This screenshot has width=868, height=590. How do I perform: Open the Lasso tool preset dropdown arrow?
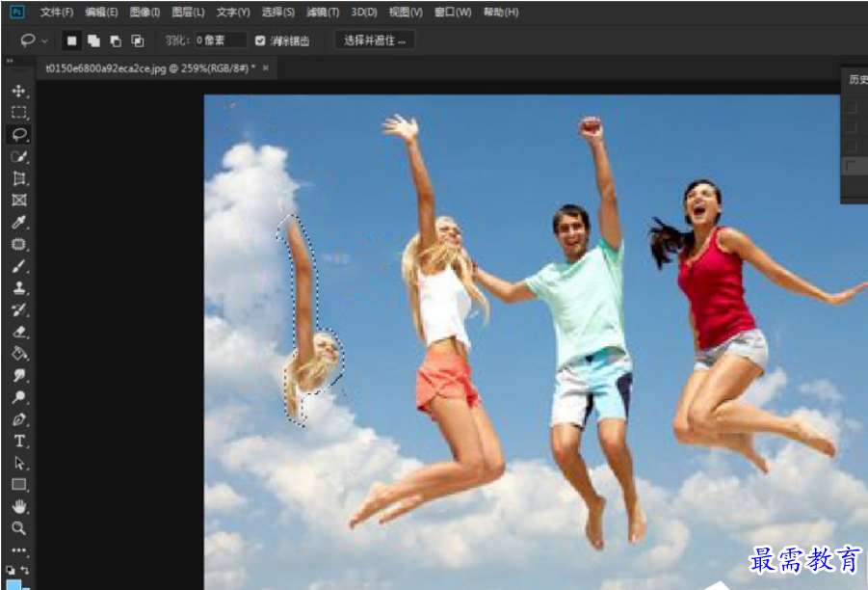[x=45, y=41]
